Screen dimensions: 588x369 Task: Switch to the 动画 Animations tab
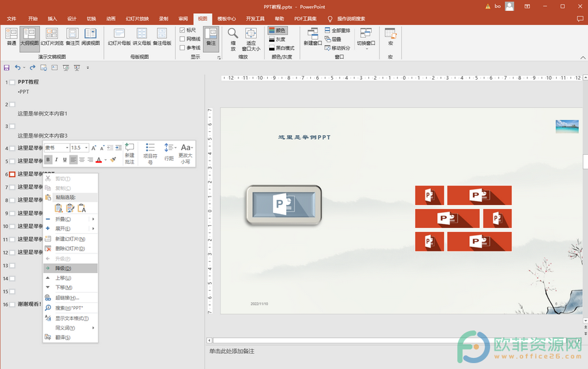pyautogui.click(x=110, y=19)
